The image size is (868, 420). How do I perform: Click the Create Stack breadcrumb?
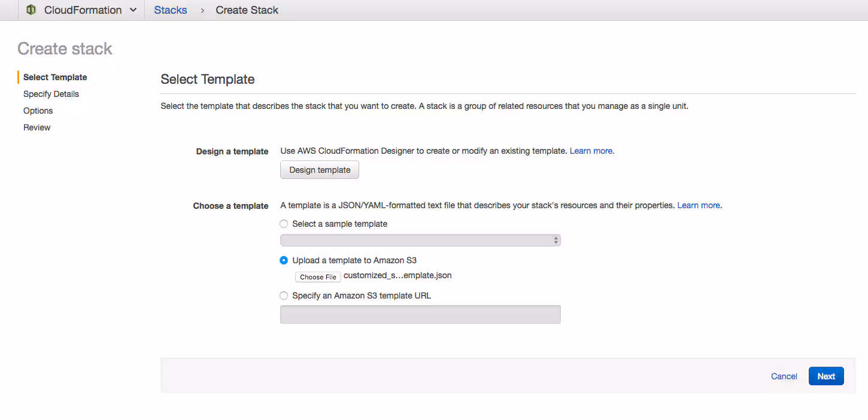247,10
